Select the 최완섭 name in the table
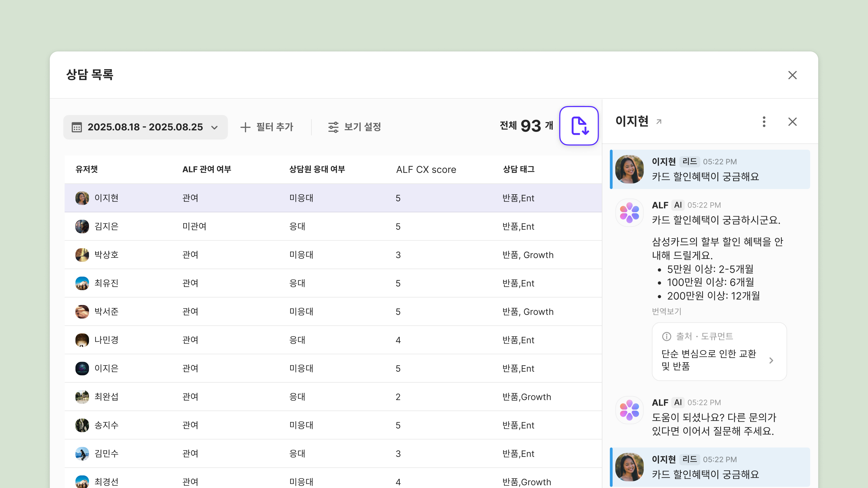 click(106, 397)
